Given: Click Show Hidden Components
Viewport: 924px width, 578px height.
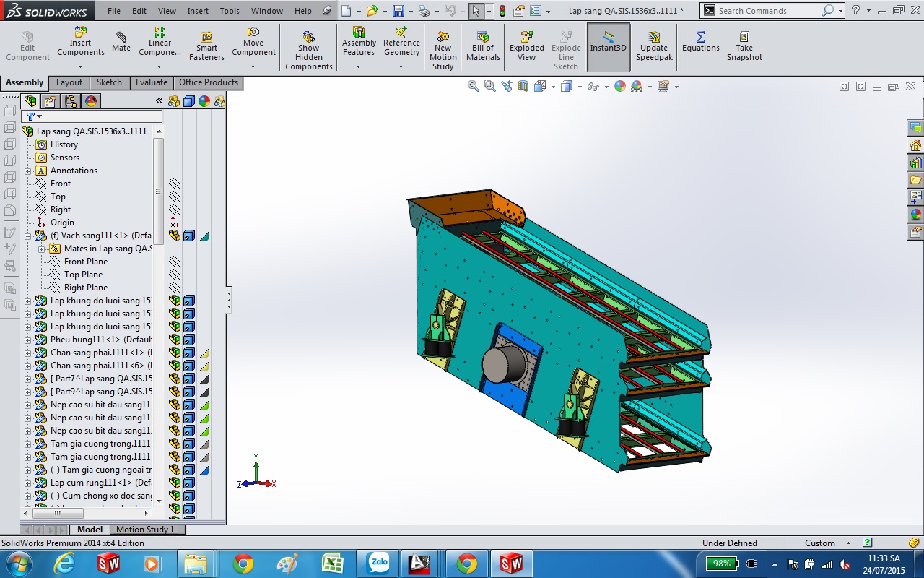Looking at the screenshot, I should click(x=309, y=51).
